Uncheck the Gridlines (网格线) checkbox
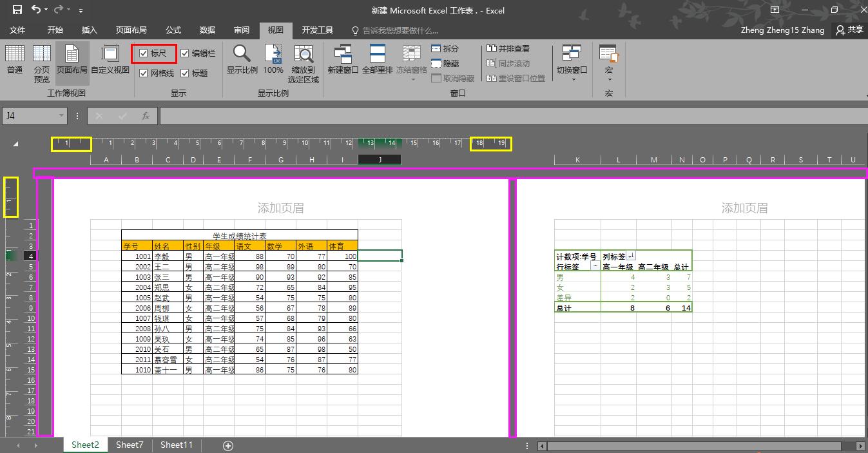The image size is (868, 453). pos(144,73)
